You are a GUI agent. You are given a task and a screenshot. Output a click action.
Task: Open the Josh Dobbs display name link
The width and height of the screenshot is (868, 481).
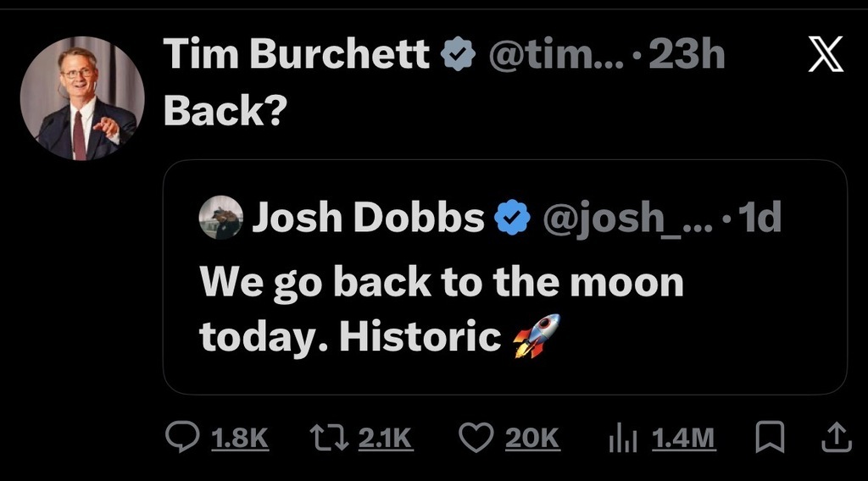[x=368, y=218]
